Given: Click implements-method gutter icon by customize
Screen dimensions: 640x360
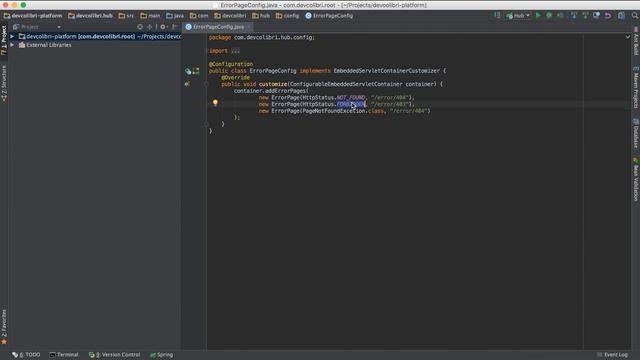Looking at the screenshot, I should (x=187, y=84).
